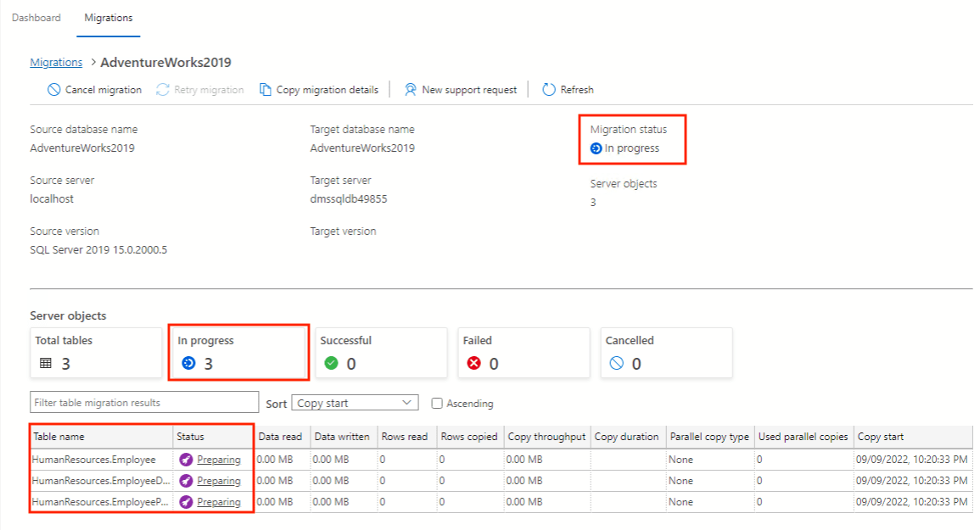Click the Preparing icon beside HumanResources.Employee
This screenshot has height=530, width=980.
click(184, 459)
